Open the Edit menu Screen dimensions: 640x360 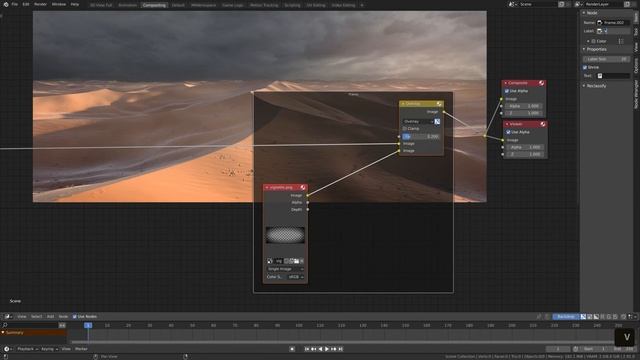[x=26, y=4]
